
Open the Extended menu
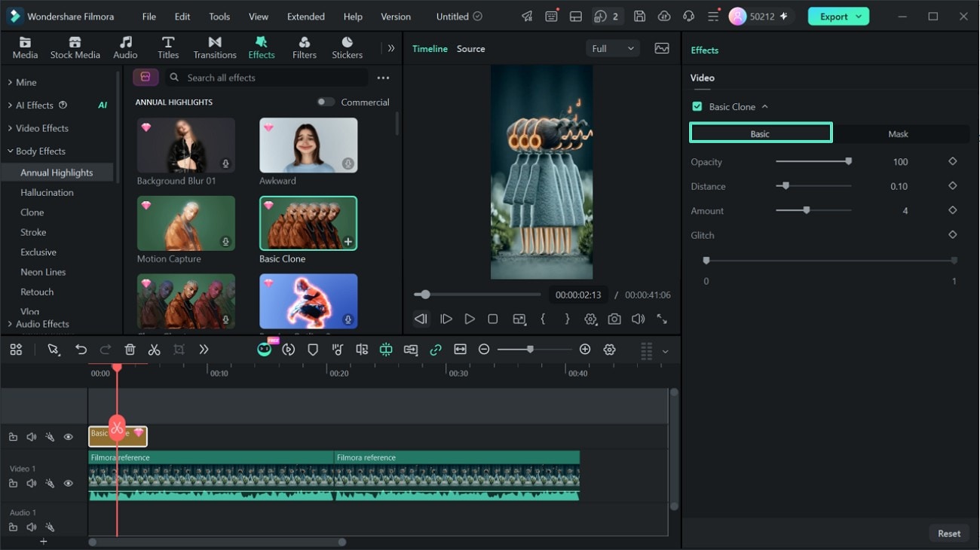coord(306,17)
